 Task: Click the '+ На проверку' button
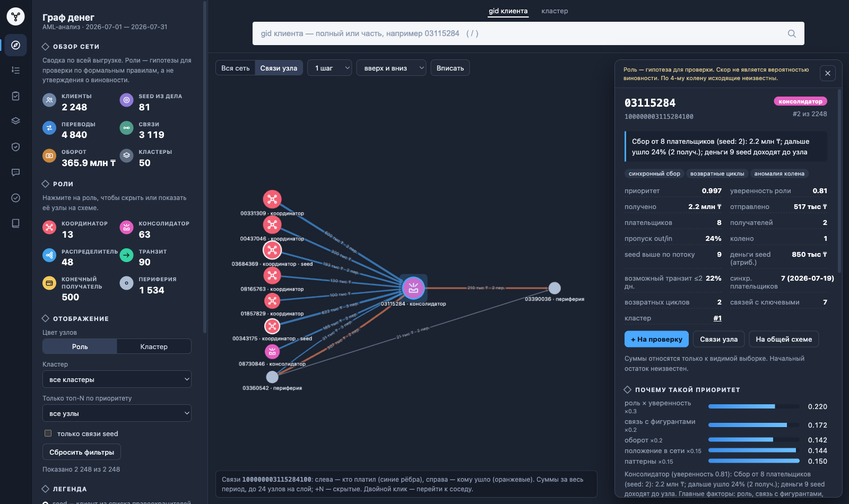(656, 339)
